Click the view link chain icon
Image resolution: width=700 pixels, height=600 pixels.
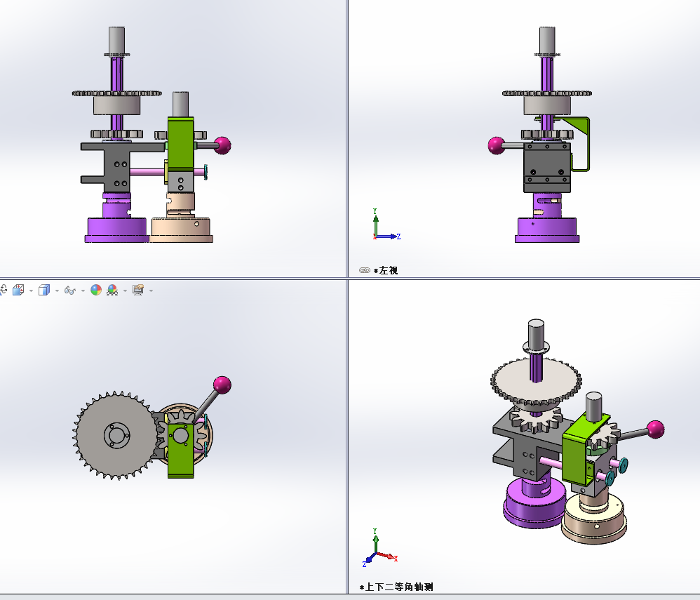click(x=364, y=270)
